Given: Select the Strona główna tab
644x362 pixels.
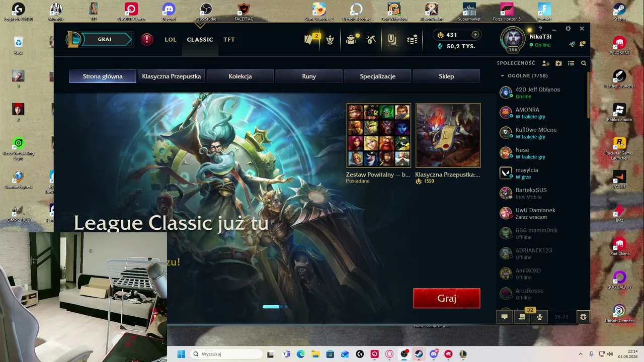Looking at the screenshot, I should pos(103,76).
